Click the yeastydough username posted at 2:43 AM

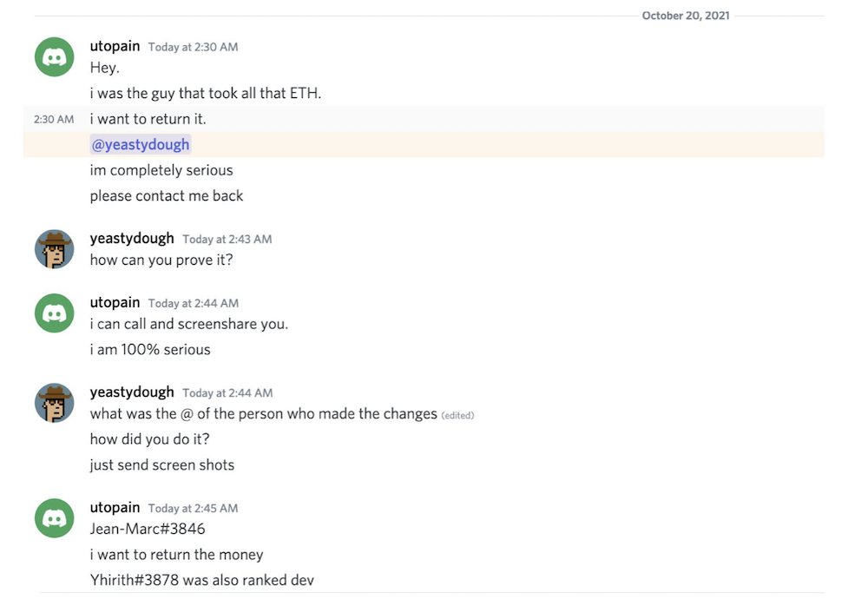pyautogui.click(x=132, y=238)
